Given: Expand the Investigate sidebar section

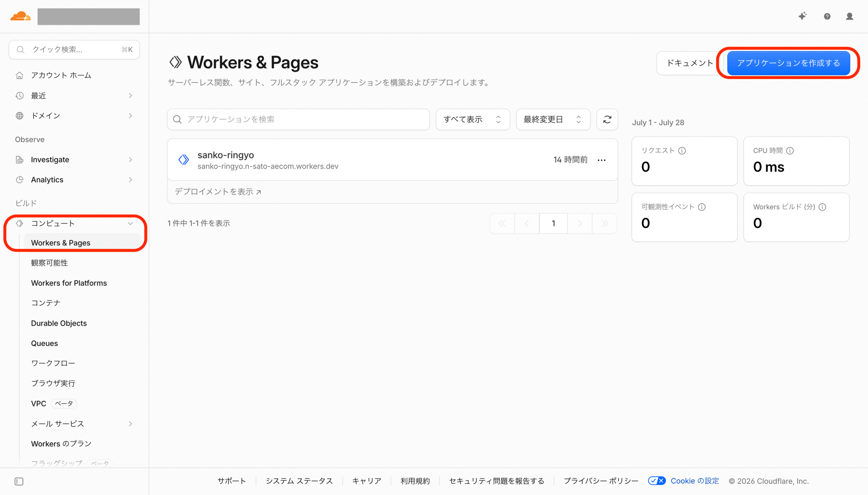Looking at the screenshot, I should [x=74, y=160].
